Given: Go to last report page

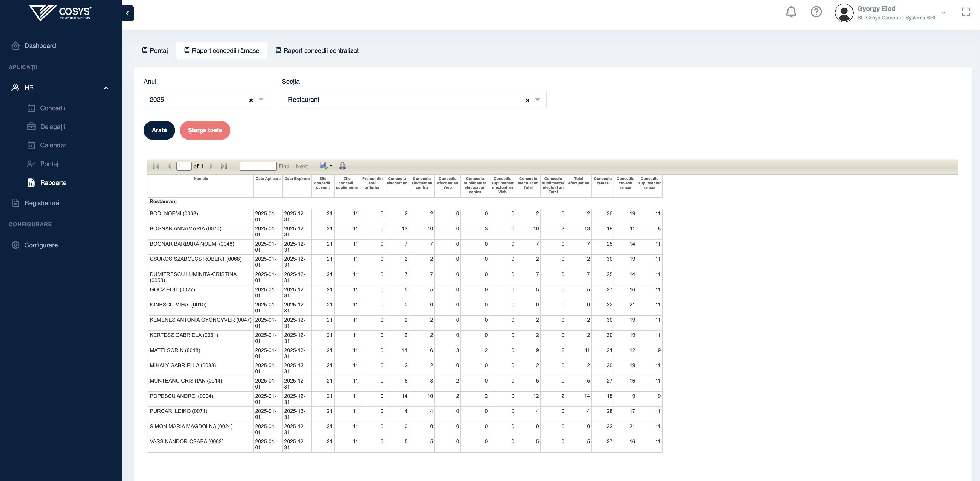Looking at the screenshot, I should click(x=224, y=166).
